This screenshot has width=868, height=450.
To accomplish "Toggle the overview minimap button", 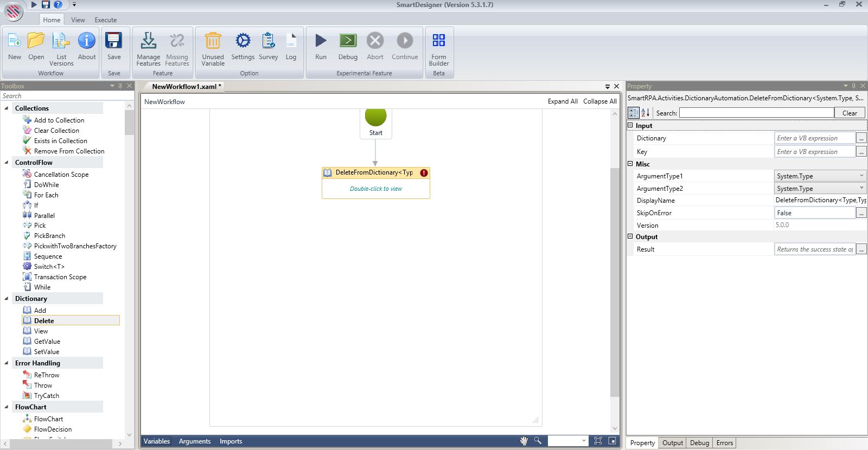I will click(612, 441).
